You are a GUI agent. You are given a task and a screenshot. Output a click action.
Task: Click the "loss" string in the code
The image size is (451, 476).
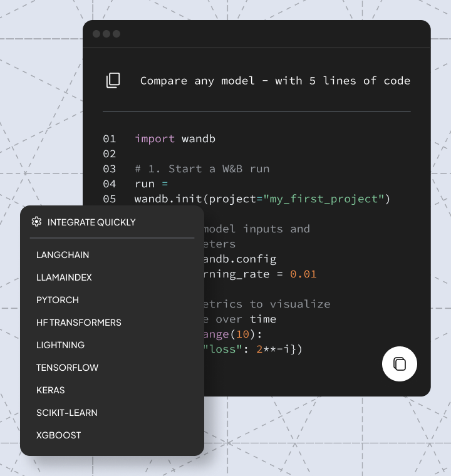pyautogui.click(x=222, y=349)
